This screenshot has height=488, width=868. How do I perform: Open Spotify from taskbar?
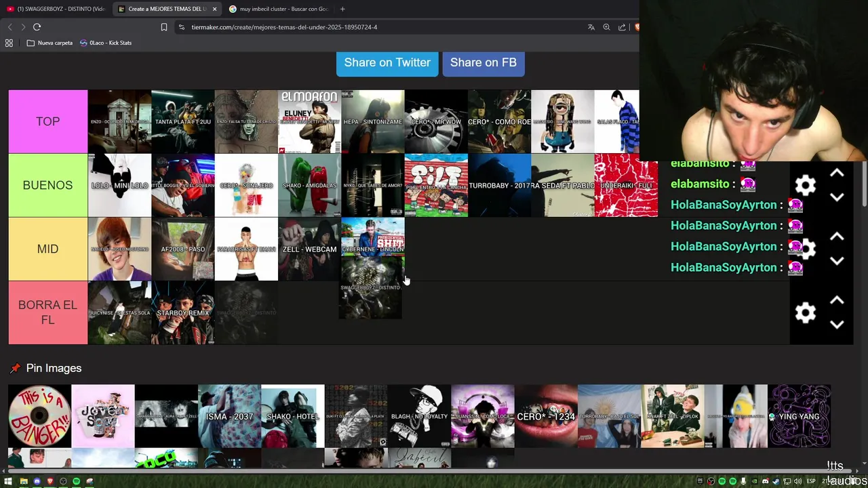click(x=76, y=481)
